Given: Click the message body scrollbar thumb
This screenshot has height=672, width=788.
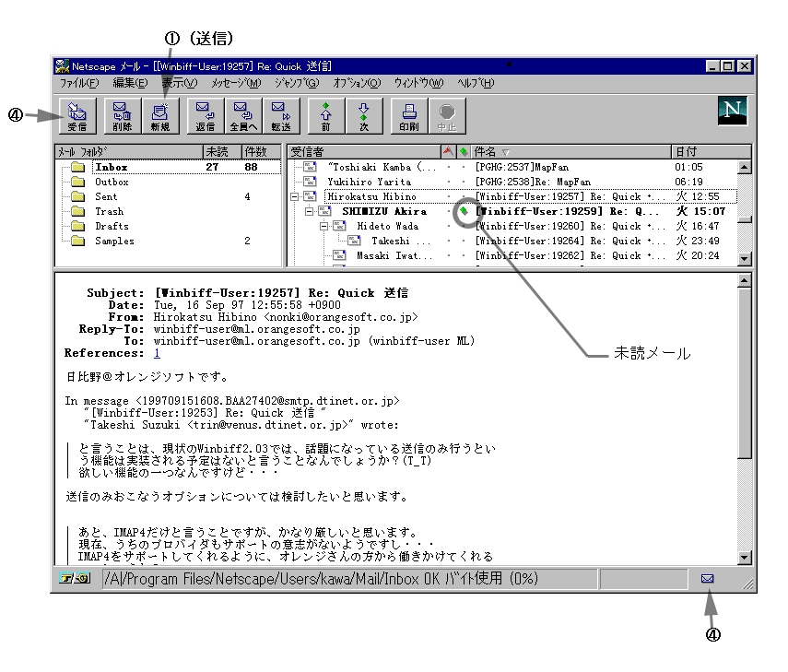Looking at the screenshot, I should coord(745,372).
